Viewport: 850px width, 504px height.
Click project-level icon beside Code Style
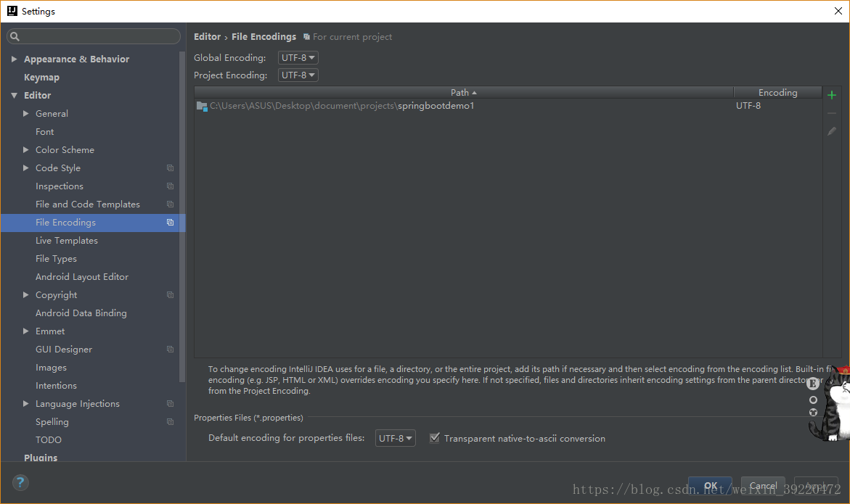point(170,168)
